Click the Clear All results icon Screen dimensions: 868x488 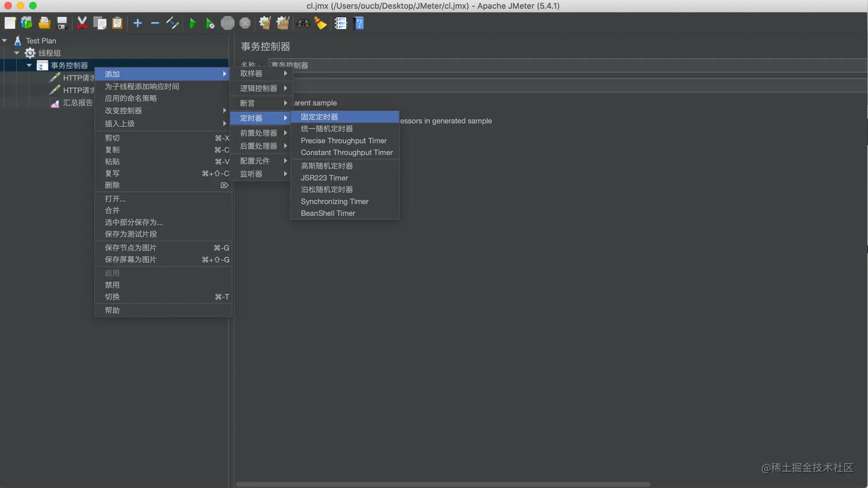282,23
